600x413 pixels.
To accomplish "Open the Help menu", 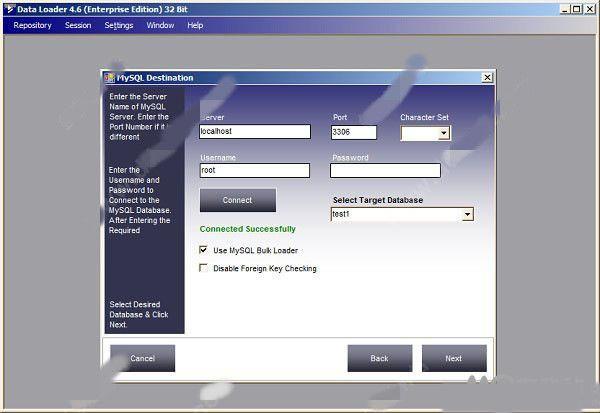I will (195, 25).
